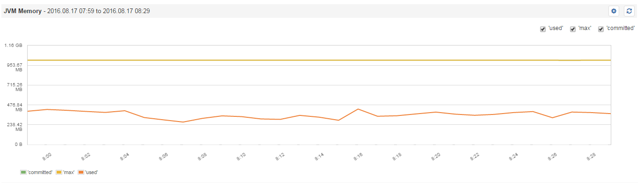The width and height of the screenshot is (644, 183).
Task: Click the 0 B y-axis label
Action: click(18, 145)
